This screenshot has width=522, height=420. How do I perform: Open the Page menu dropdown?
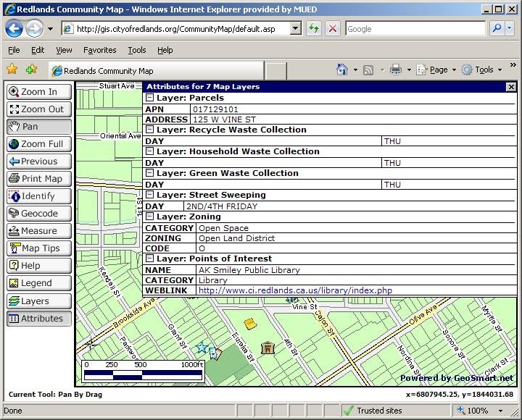tap(436, 70)
